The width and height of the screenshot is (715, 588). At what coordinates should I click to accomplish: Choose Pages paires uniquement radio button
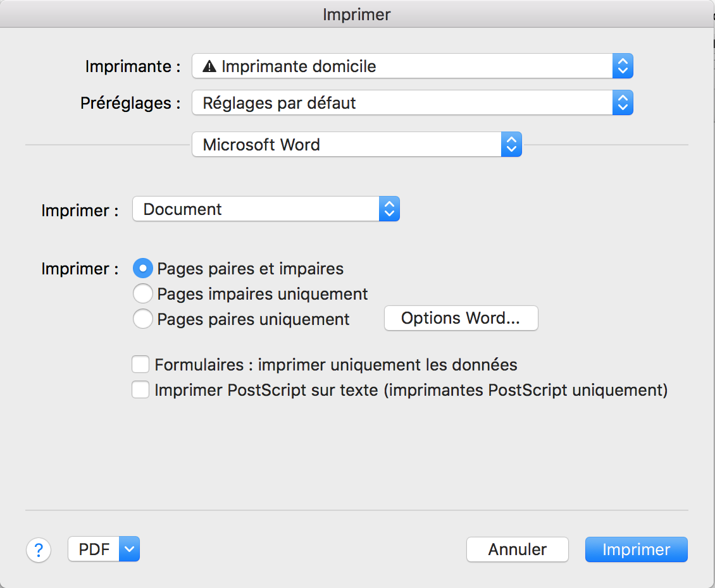(143, 319)
